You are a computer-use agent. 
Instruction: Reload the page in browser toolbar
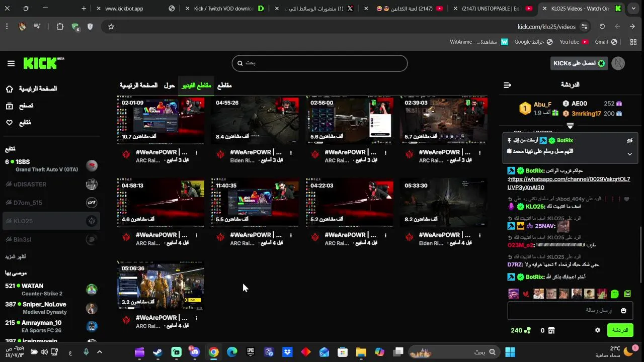(602, 27)
